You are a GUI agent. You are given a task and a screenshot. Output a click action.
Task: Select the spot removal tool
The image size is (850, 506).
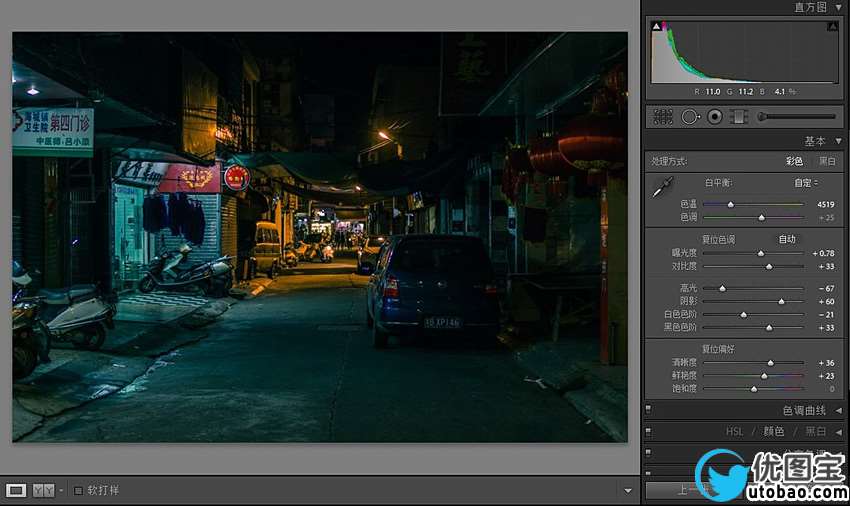pyautogui.click(x=690, y=117)
